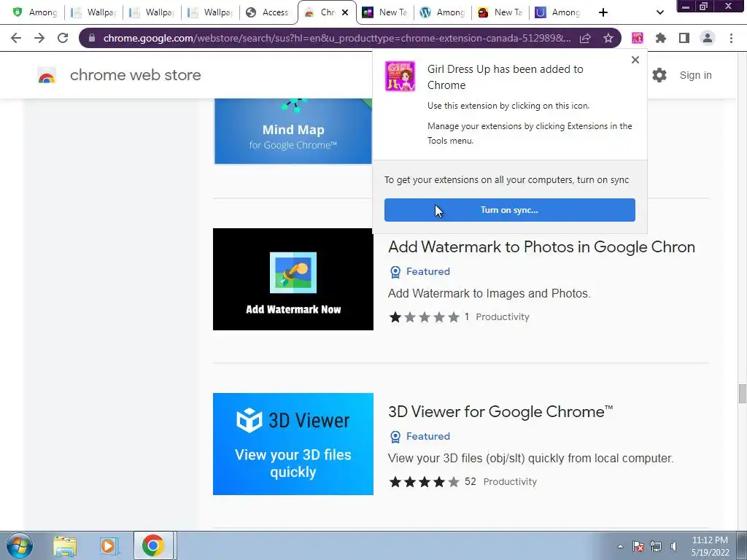Click the volume speaker tray icon
Image resolution: width=747 pixels, height=560 pixels.
coord(673,546)
